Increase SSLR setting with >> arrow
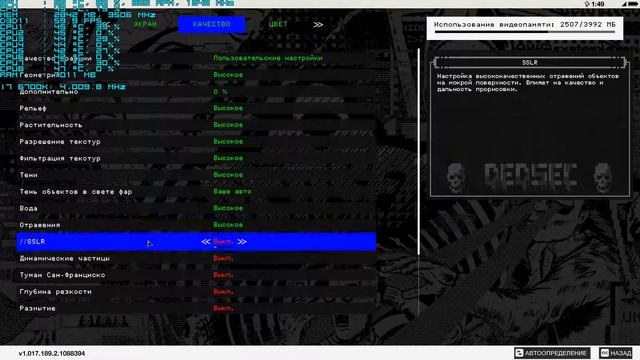The width and height of the screenshot is (640, 360). coord(242,242)
